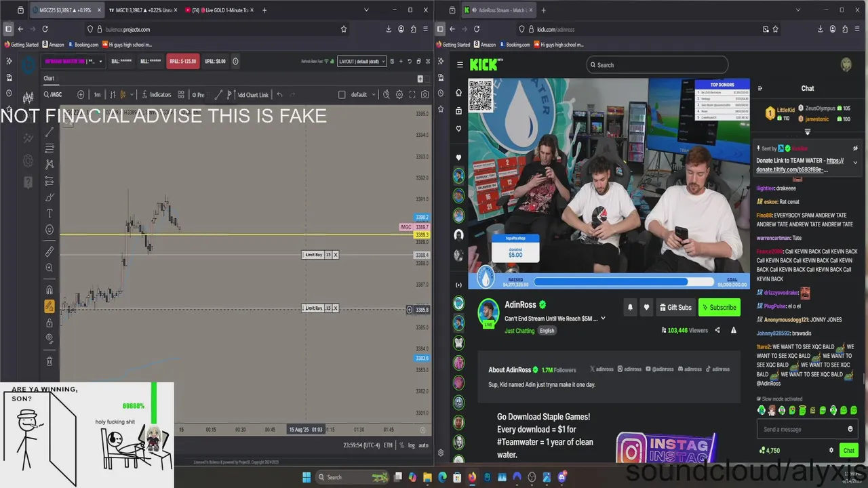868x488 pixels.
Task: Open Amazon bookmark in left browser
Action: 53,45
